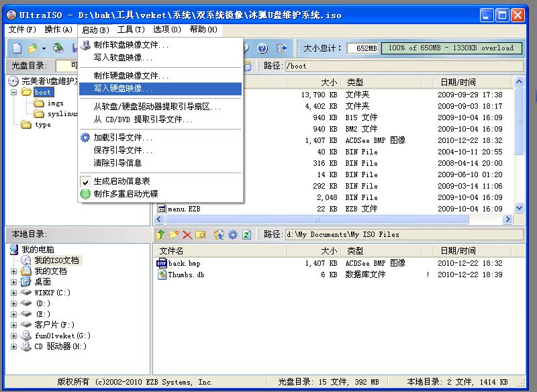Click the New file toolbar icon

tap(17, 48)
